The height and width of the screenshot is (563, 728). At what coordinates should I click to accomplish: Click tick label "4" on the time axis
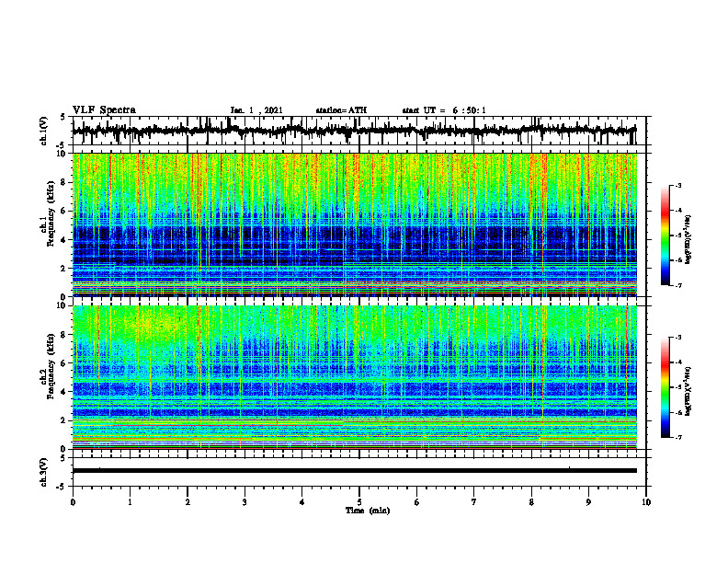(302, 502)
